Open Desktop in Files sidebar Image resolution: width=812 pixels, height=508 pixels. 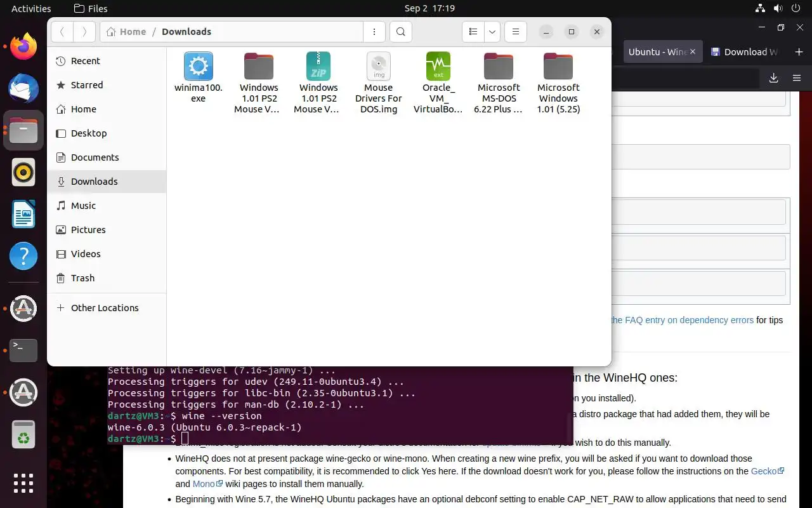107,133
